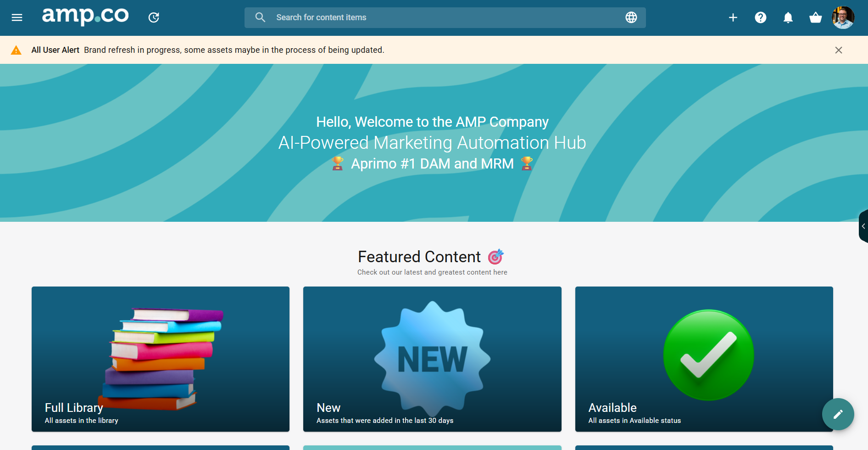Click the Check out our latest content subtitle
The width and height of the screenshot is (868, 450).
tap(432, 272)
